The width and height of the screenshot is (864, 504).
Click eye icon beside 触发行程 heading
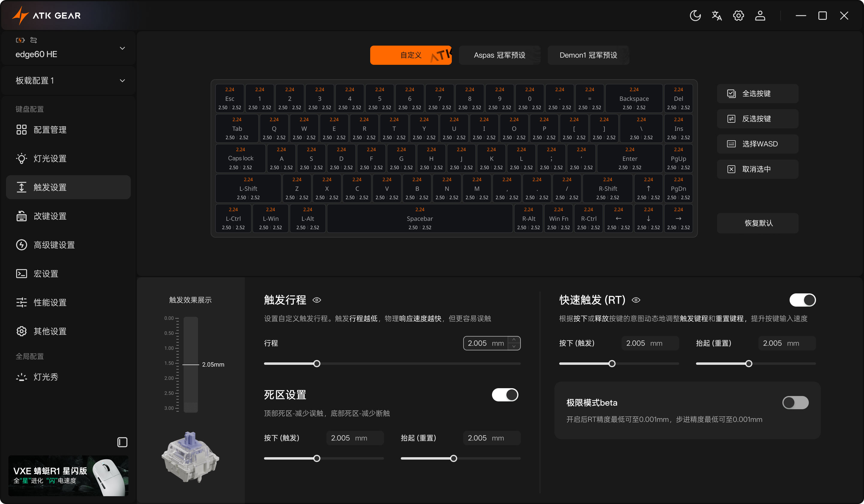(317, 300)
